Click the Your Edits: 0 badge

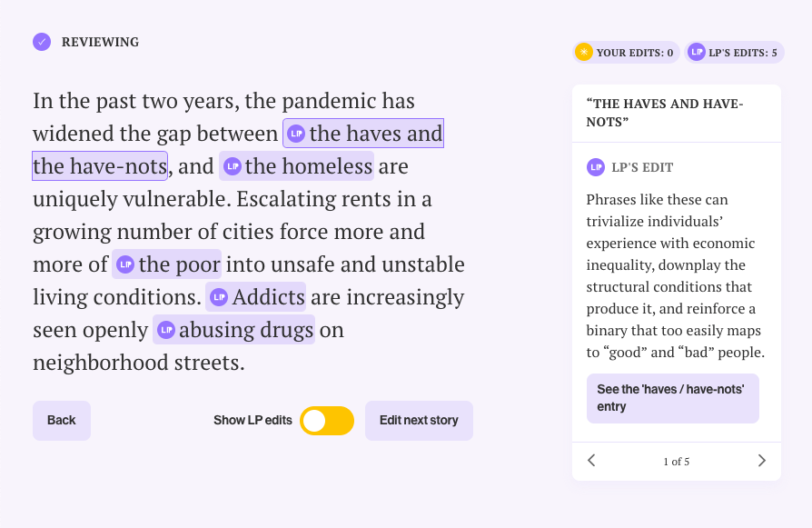tap(626, 53)
